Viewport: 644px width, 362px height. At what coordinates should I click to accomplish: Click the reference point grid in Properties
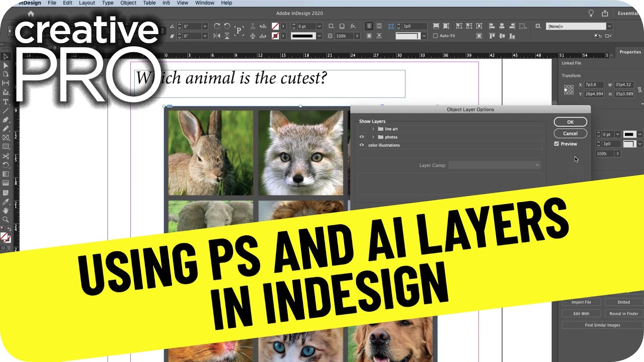point(569,89)
